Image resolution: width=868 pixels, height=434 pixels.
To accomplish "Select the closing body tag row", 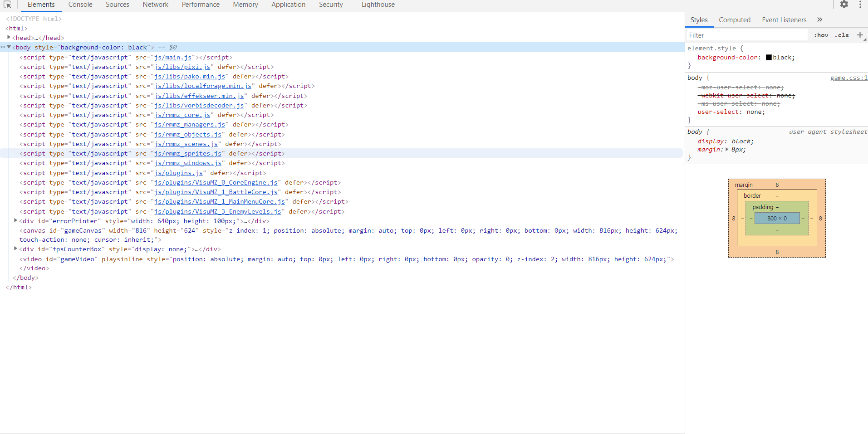I will pyautogui.click(x=25, y=278).
